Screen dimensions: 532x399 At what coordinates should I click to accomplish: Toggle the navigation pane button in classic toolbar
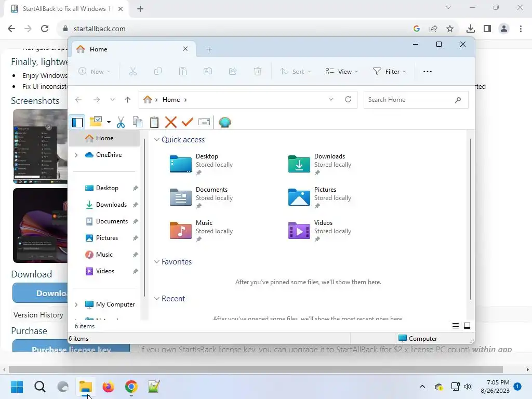pos(77,122)
